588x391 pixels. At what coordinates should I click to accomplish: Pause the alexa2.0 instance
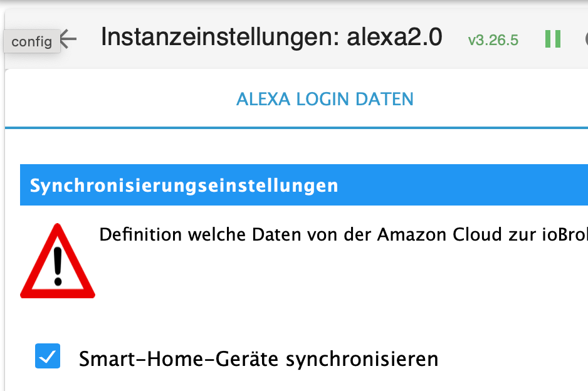(552, 39)
